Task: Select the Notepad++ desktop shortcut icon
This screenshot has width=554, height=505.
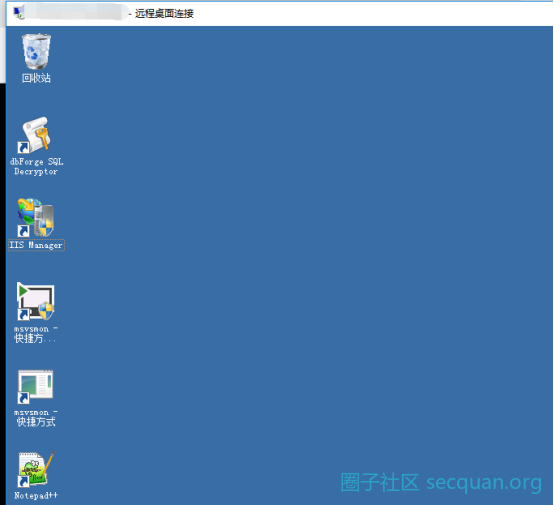Action: [x=36, y=469]
